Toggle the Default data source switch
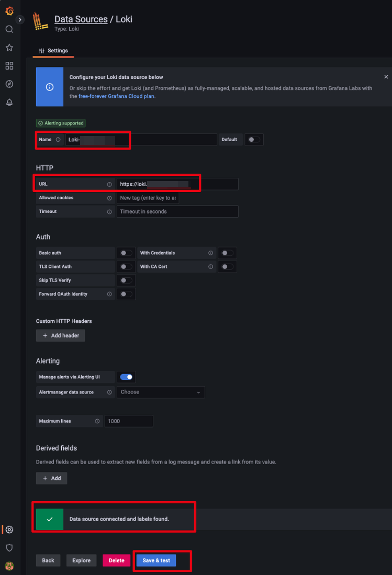The width and height of the screenshot is (392, 575). [254, 140]
